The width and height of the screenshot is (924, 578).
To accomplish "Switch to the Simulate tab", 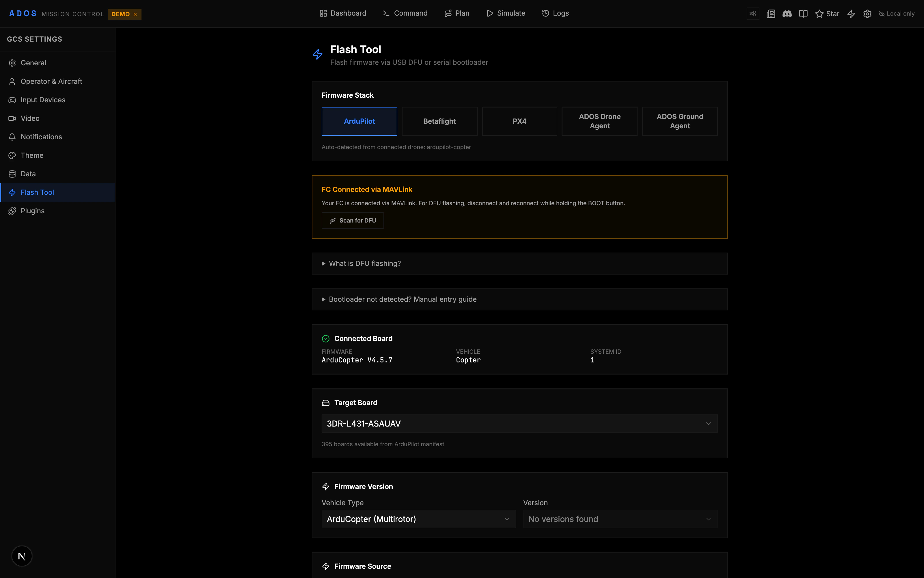I will click(506, 13).
